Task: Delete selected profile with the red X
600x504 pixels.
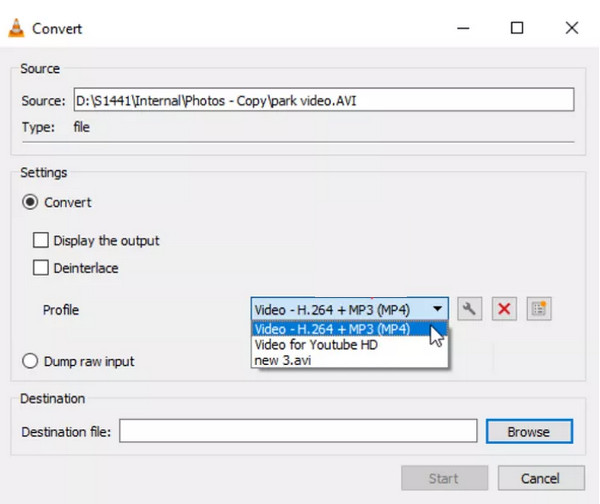Action: point(504,309)
